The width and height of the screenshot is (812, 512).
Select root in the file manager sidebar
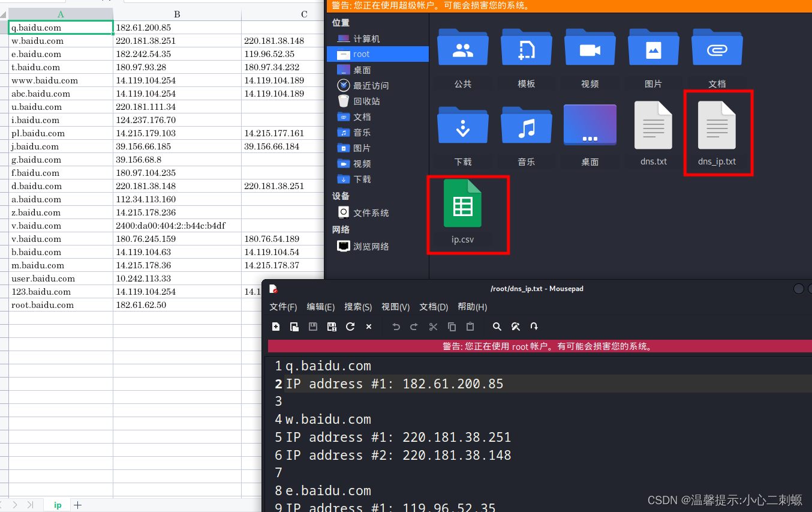(x=378, y=54)
